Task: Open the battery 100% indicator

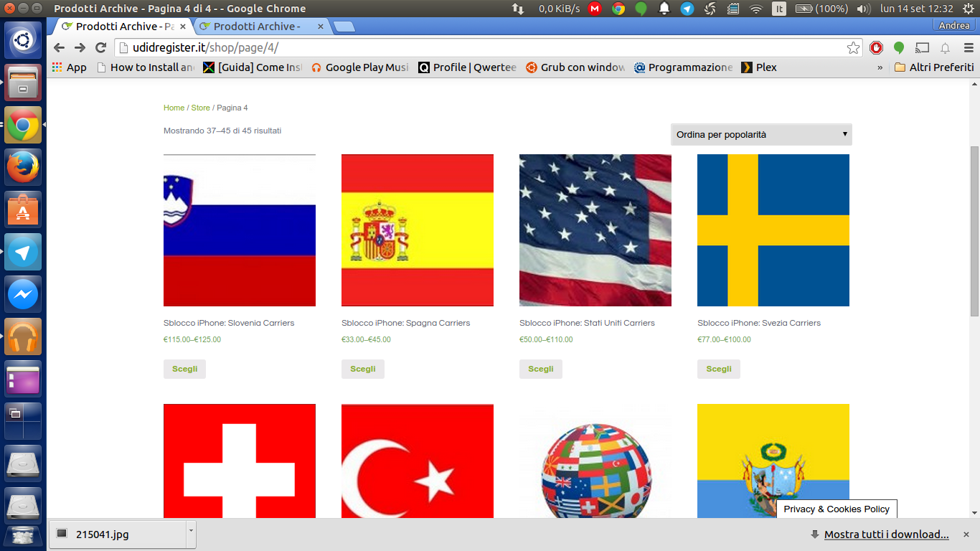Action: (822, 9)
